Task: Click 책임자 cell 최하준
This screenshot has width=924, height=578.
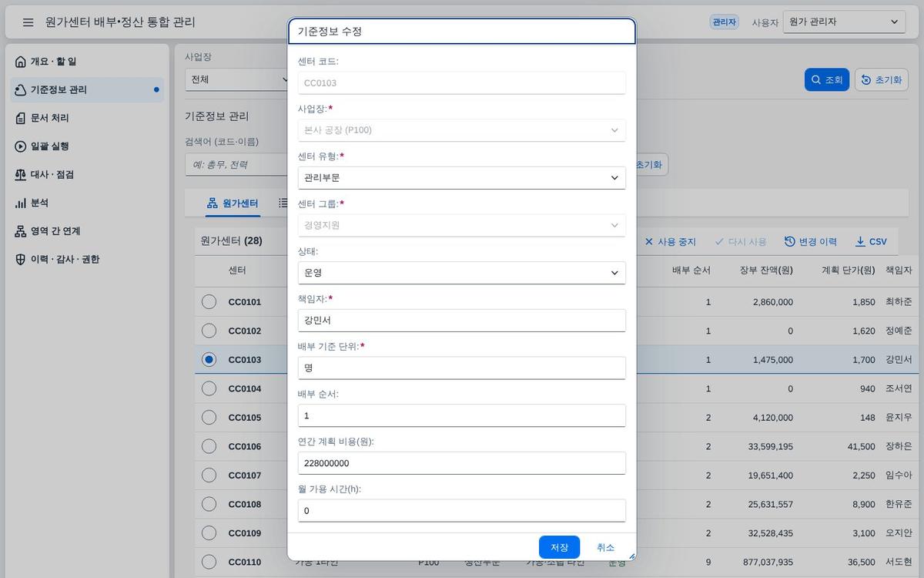Action: (899, 302)
